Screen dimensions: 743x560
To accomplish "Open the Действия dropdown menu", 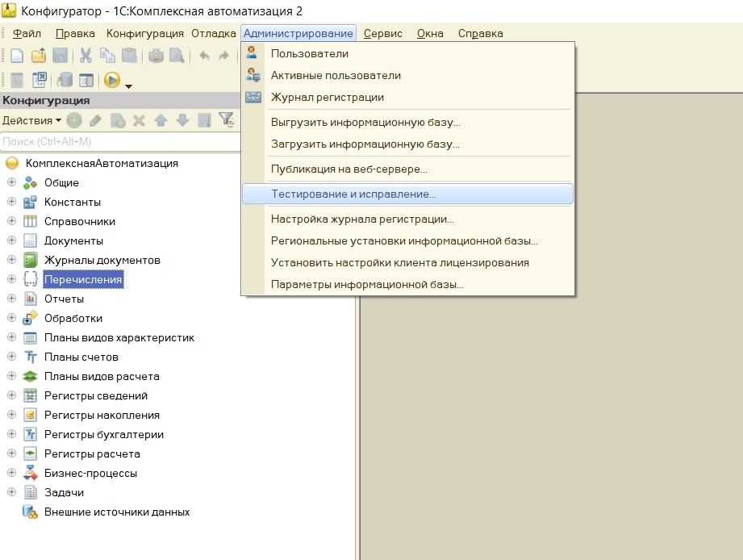I will 31,120.
